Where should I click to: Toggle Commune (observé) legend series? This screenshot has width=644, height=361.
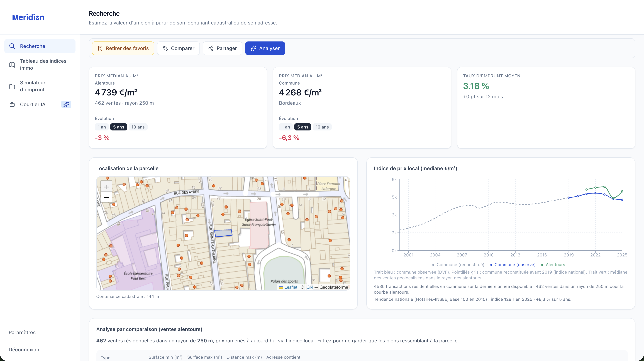coord(512,264)
